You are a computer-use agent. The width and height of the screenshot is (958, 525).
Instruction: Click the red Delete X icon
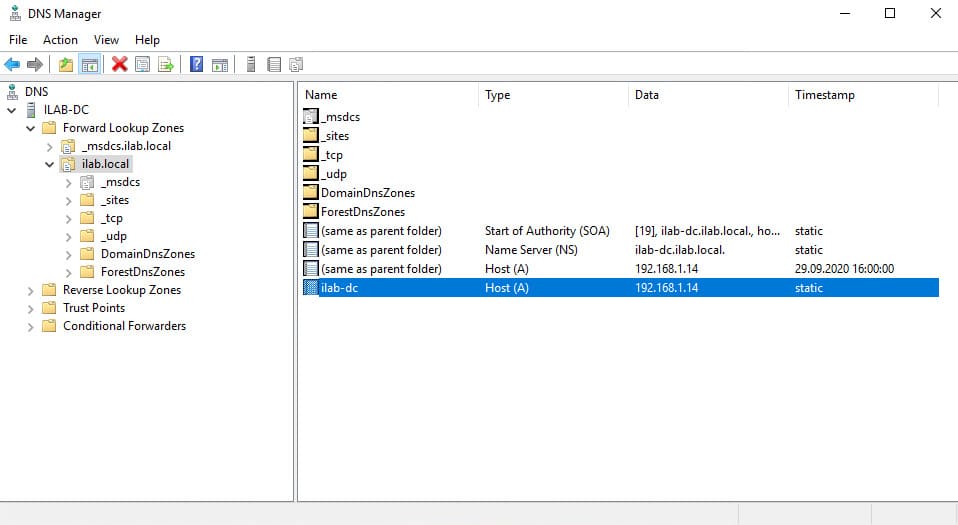tap(120, 65)
